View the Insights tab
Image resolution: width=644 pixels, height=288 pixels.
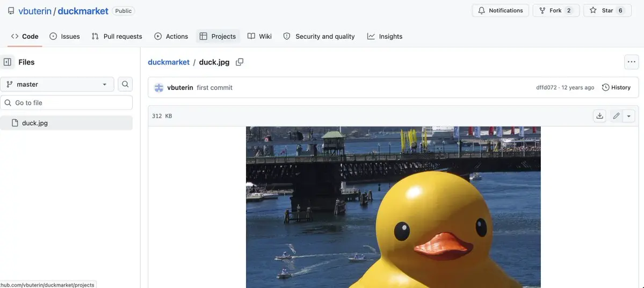[385, 36]
